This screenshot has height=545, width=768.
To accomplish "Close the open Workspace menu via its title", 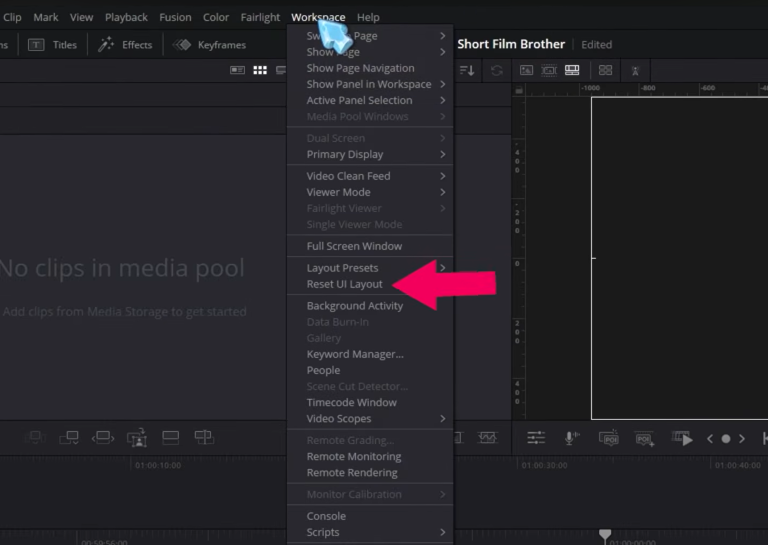I will pos(318,17).
